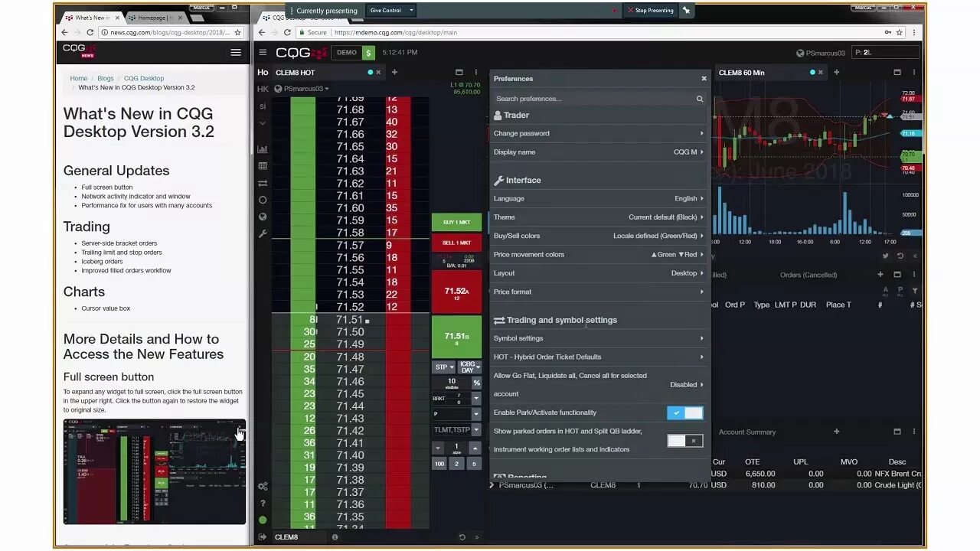Viewport: 980px width, 551px height.
Task: Open Change password preference
Action: click(599, 133)
